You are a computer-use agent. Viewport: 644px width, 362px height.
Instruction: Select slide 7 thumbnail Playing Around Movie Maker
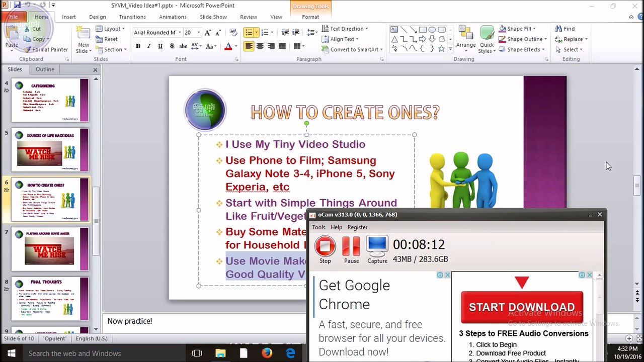click(50, 249)
